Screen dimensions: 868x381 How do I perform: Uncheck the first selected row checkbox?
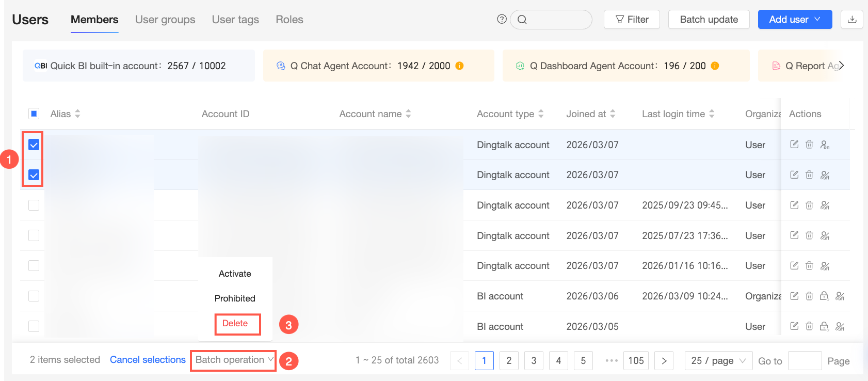tap(34, 145)
